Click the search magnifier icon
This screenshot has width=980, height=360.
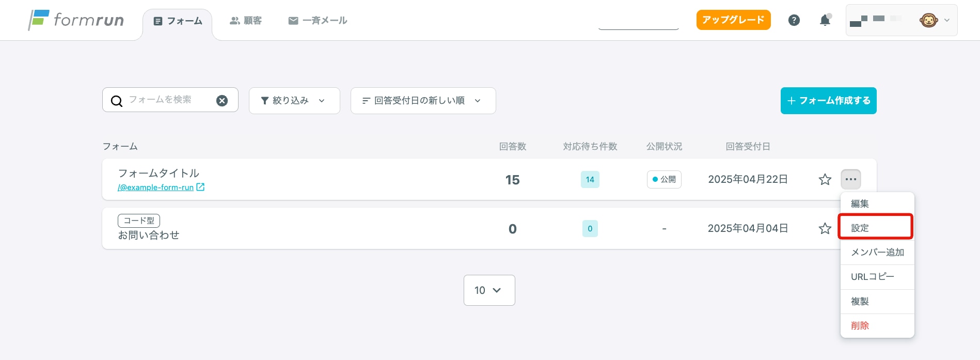[x=117, y=101]
